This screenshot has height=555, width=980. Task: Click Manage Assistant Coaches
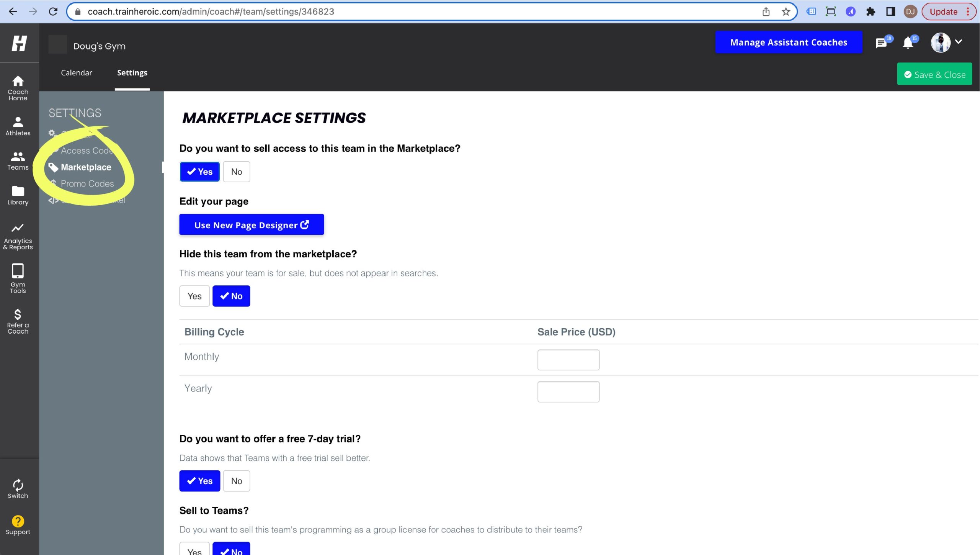coord(789,42)
